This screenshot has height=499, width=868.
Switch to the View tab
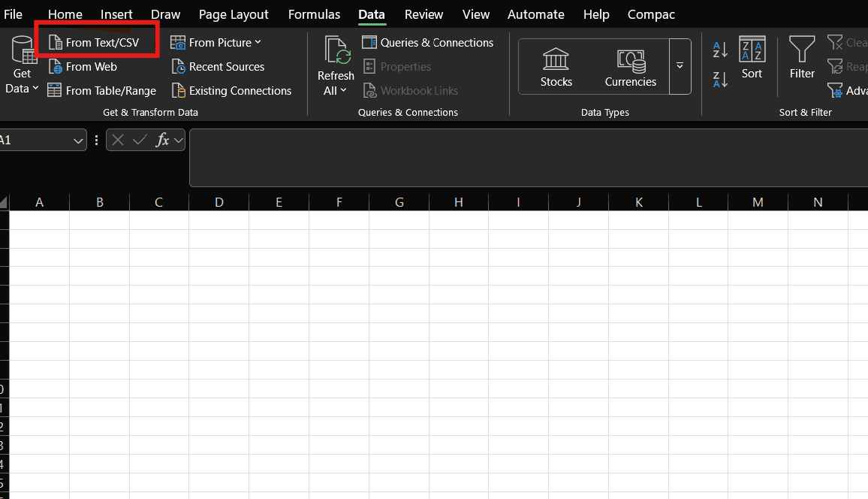(475, 14)
